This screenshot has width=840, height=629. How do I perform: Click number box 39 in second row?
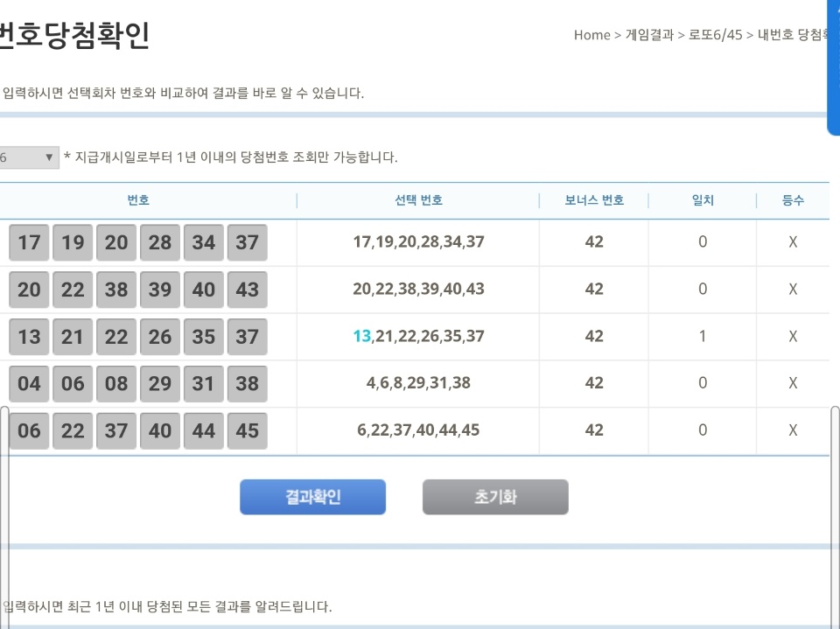160,290
